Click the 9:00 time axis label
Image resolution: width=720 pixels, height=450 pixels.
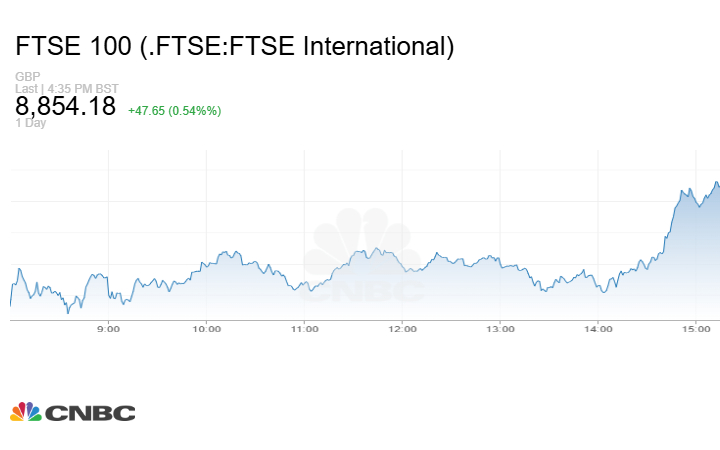(108, 329)
